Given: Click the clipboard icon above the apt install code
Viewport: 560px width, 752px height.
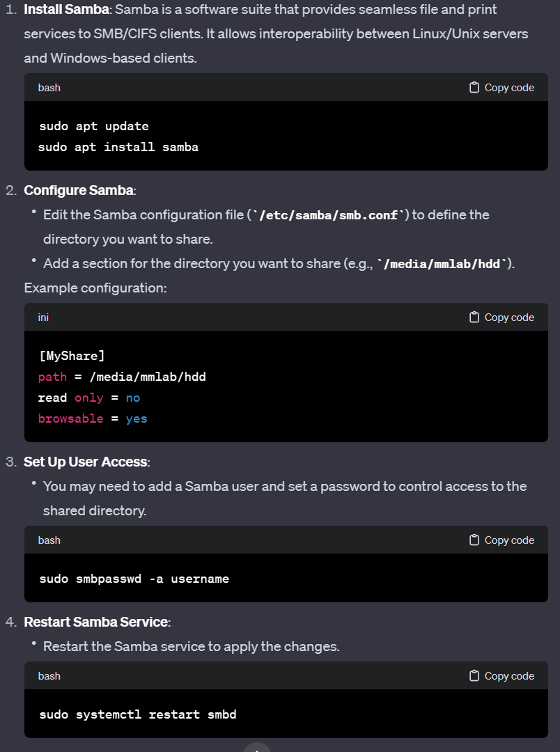Looking at the screenshot, I should (x=474, y=87).
